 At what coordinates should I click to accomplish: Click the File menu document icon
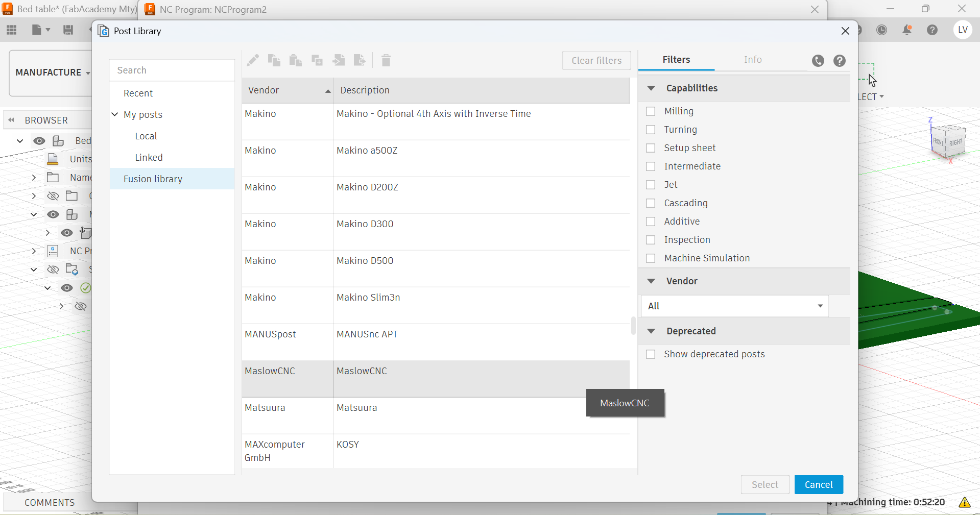tap(37, 30)
